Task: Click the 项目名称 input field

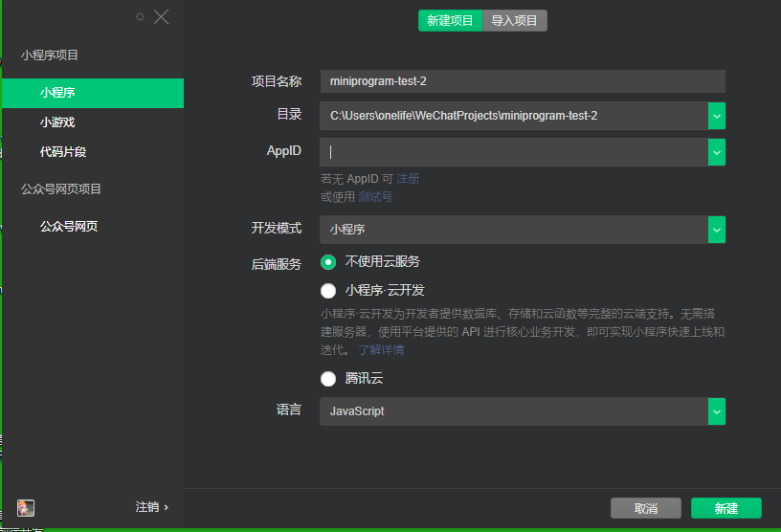Action: pos(523,81)
